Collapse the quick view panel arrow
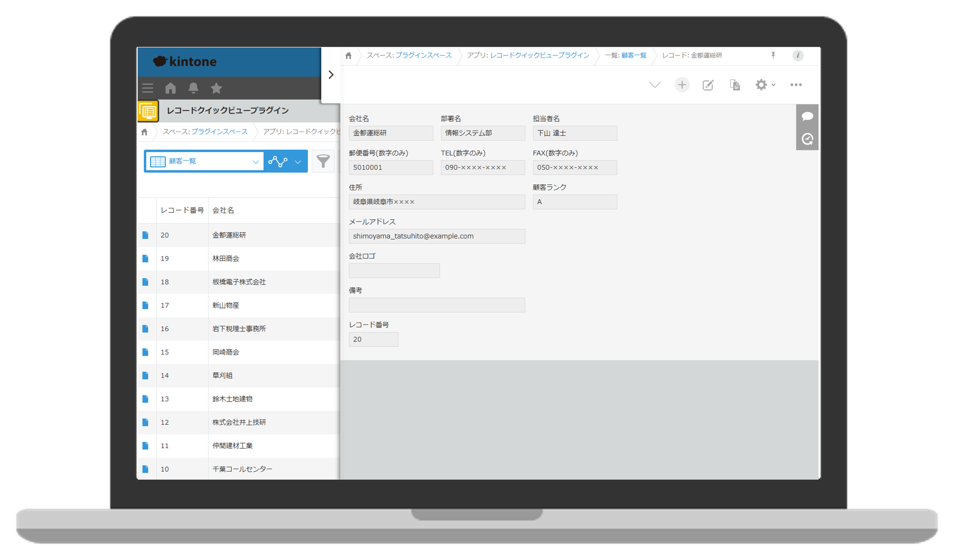 pos(331,74)
